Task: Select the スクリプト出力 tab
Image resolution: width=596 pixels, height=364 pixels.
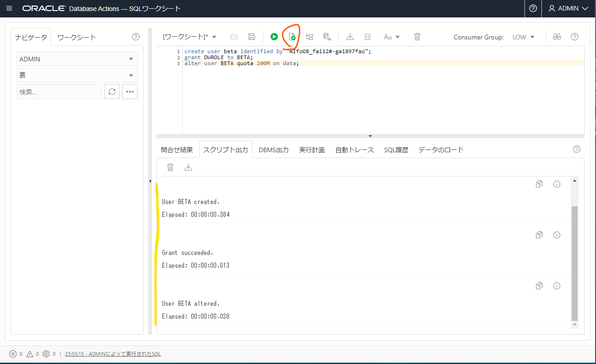Action: coord(226,149)
